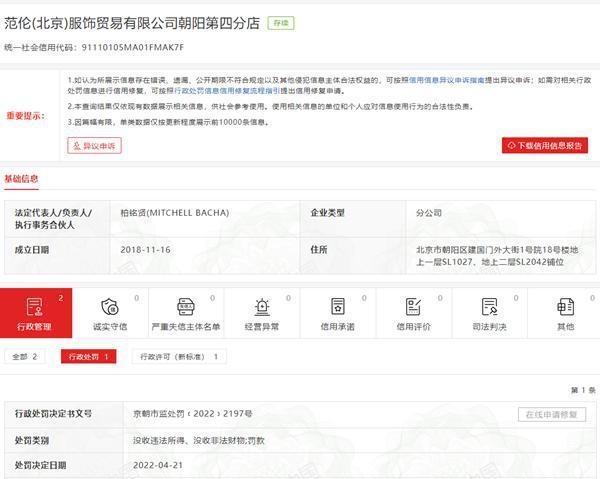
Task: Switch to 行政许可（新标准）1 filter
Action: pyautogui.click(x=179, y=357)
